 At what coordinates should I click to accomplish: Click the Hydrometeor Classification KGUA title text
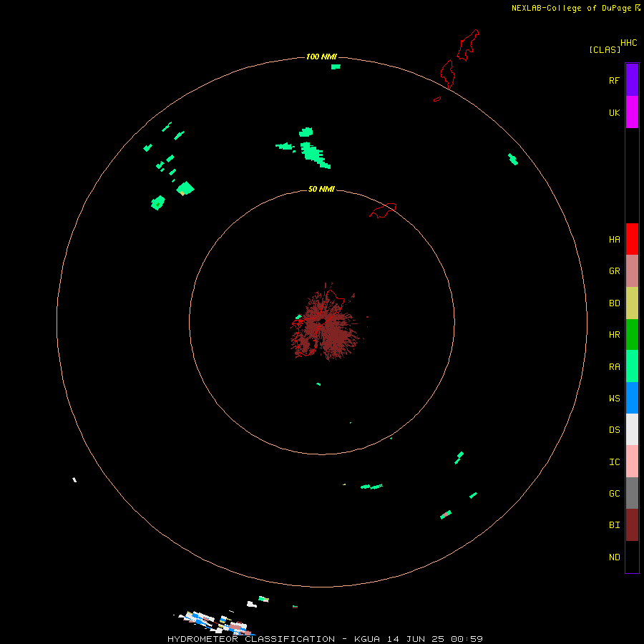[x=325, y=639]
